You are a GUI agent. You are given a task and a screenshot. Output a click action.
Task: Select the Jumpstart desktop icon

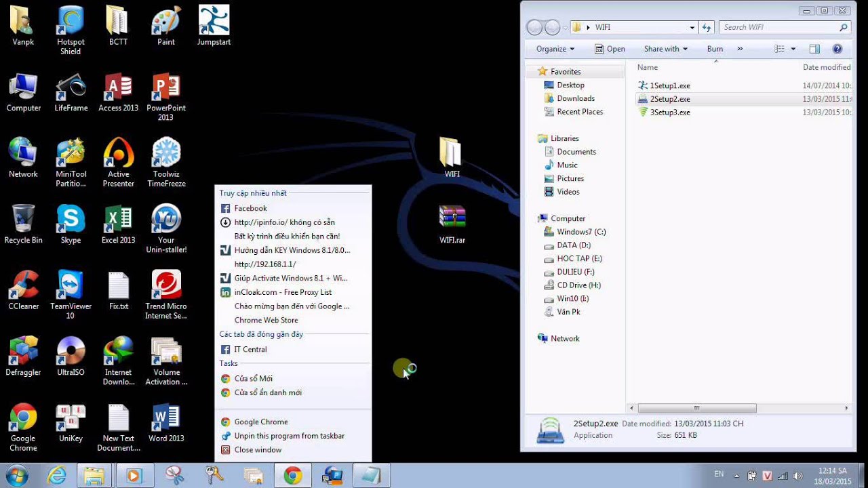point(214,26)
